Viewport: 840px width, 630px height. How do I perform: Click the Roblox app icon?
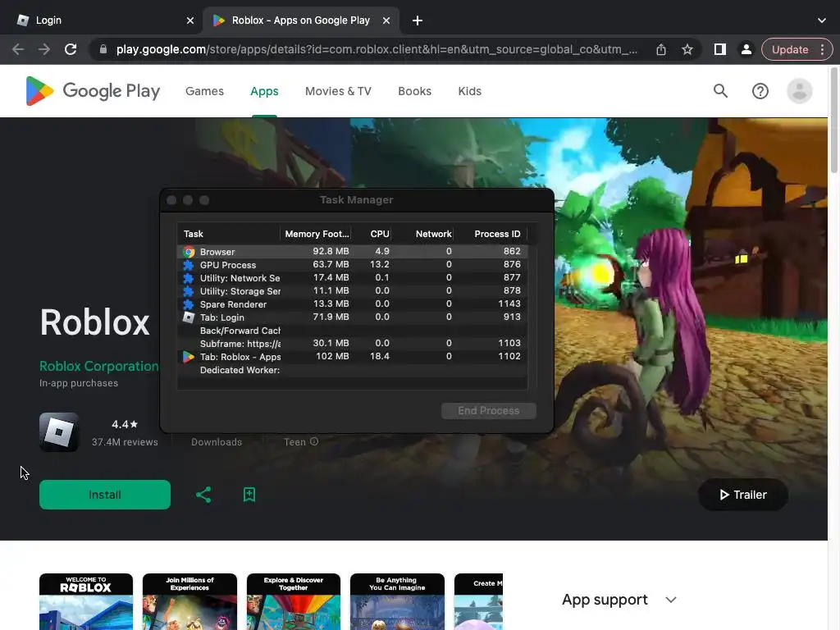tap(59, 432)
